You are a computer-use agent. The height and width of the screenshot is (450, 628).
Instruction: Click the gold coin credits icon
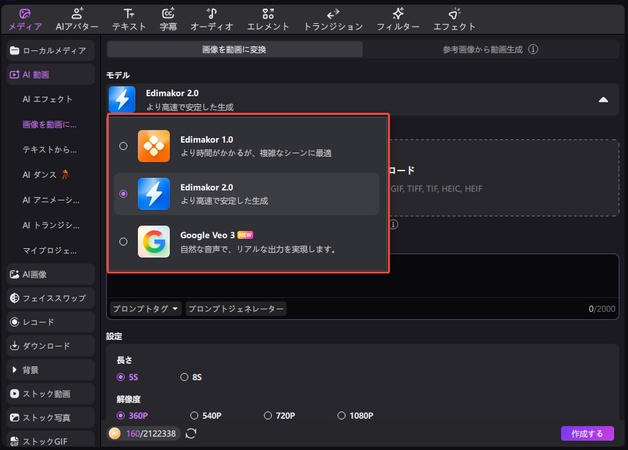tap(115, 433)
